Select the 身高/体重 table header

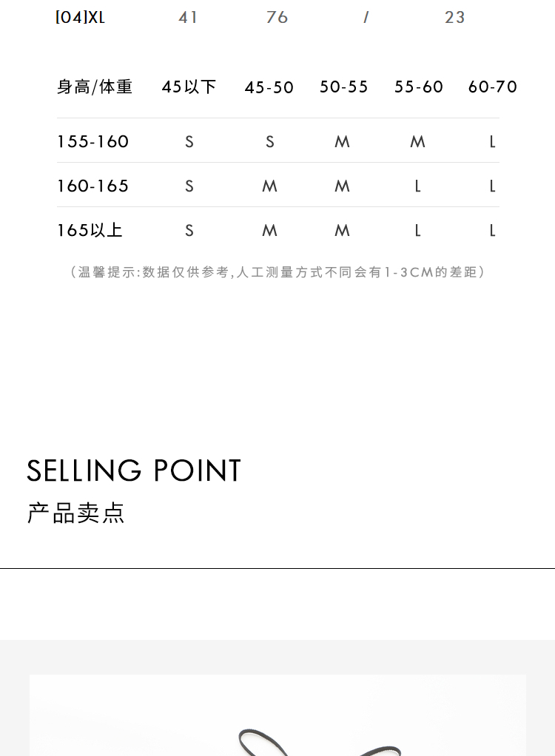95,87
